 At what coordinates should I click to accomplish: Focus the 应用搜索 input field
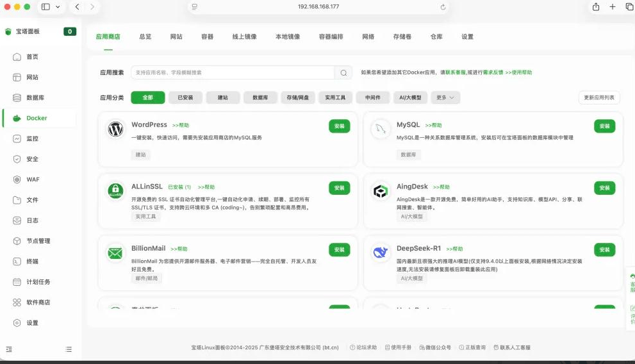pos(233,72)
